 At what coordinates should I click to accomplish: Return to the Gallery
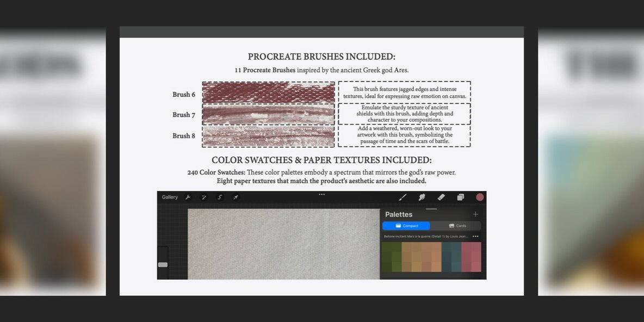tap(170, 197)
